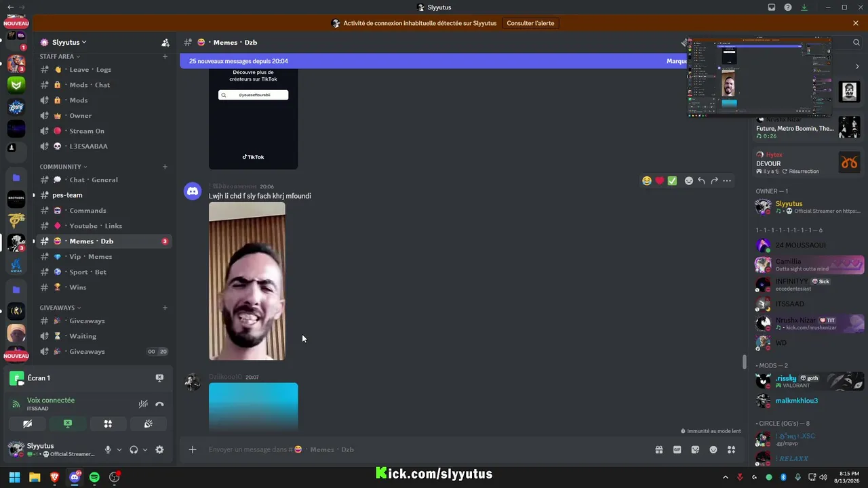Open the sticker picker

(x=695, y=449)
